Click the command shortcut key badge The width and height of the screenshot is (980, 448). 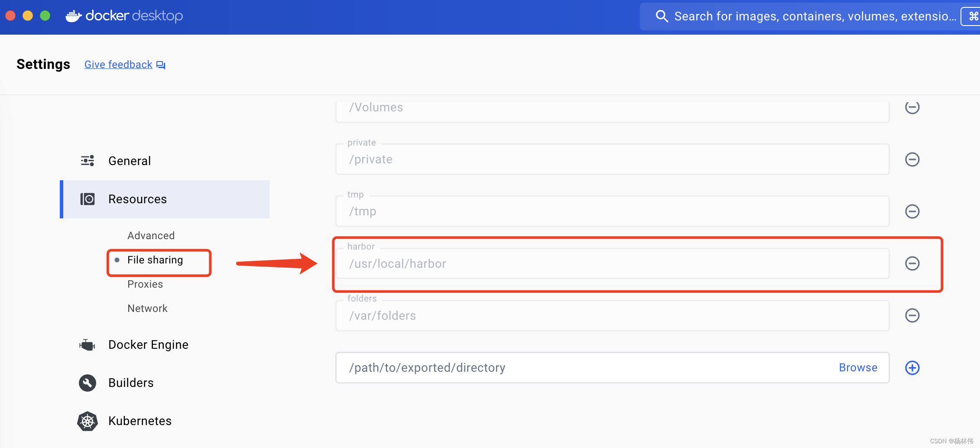971,16
